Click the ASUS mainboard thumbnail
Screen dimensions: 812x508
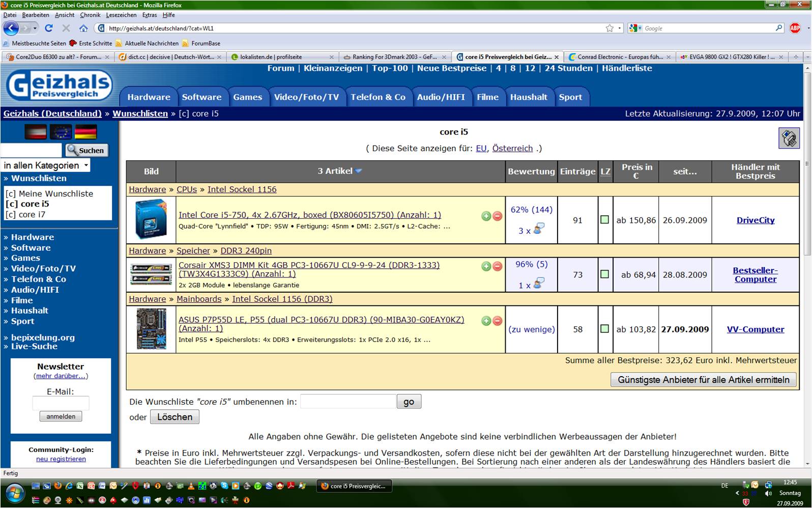pyautogui.click(x=151, y=329)
